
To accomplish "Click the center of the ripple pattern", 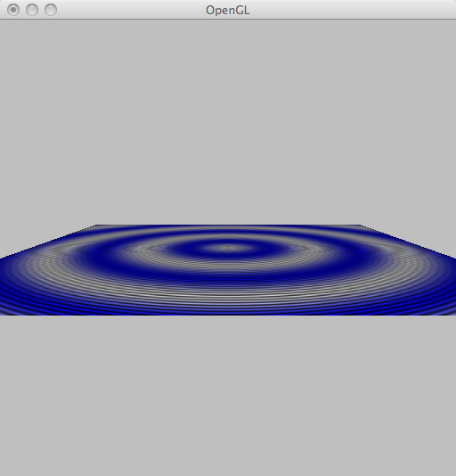I will (x=227, y=249).
